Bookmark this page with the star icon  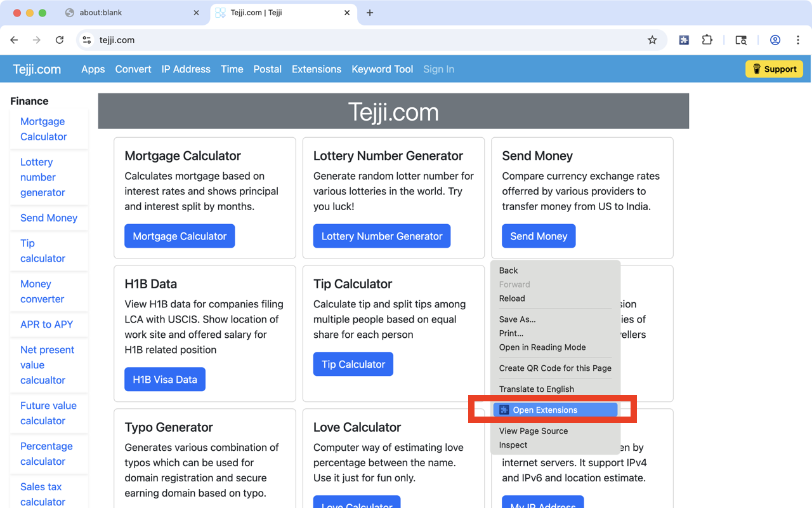coord(652,40)
